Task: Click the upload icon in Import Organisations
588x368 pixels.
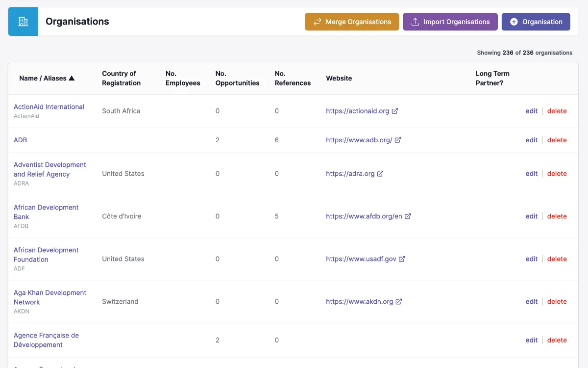Action: pyautogui.click(x=415, y=22)
